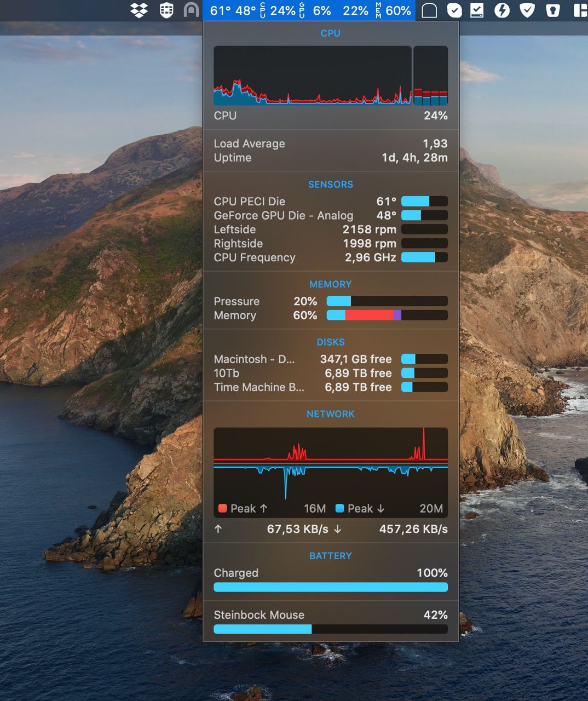Click the DISKS section header

point(331,342)
